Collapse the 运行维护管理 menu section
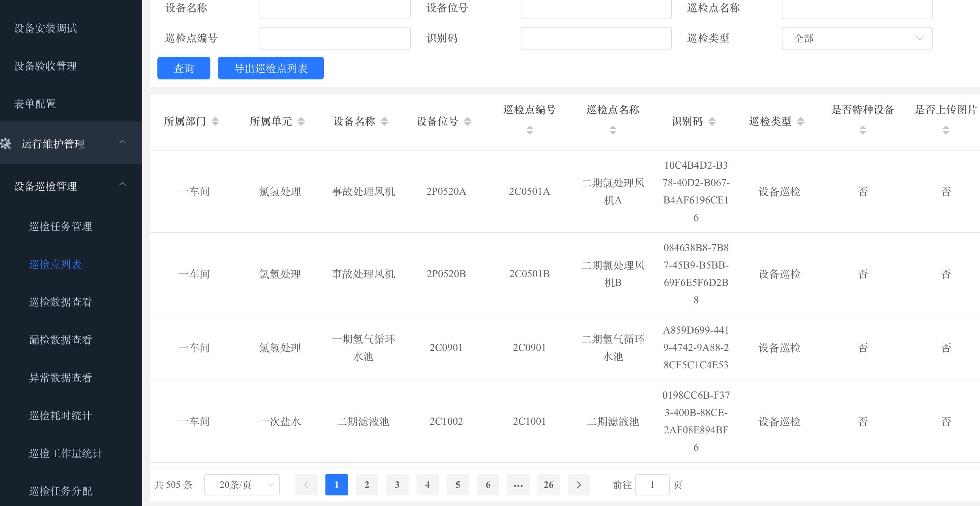The height and width of the screenshot is (506, 980). 123,142
